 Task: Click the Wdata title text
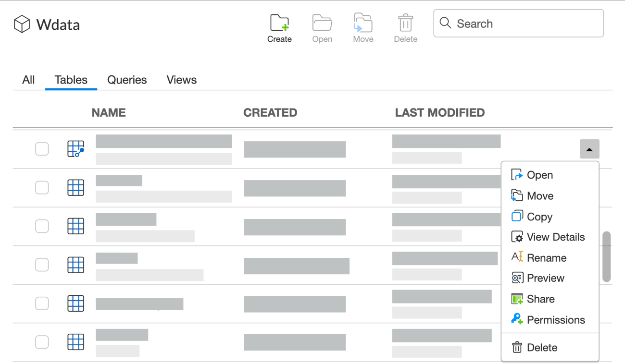tap(58, 24)
